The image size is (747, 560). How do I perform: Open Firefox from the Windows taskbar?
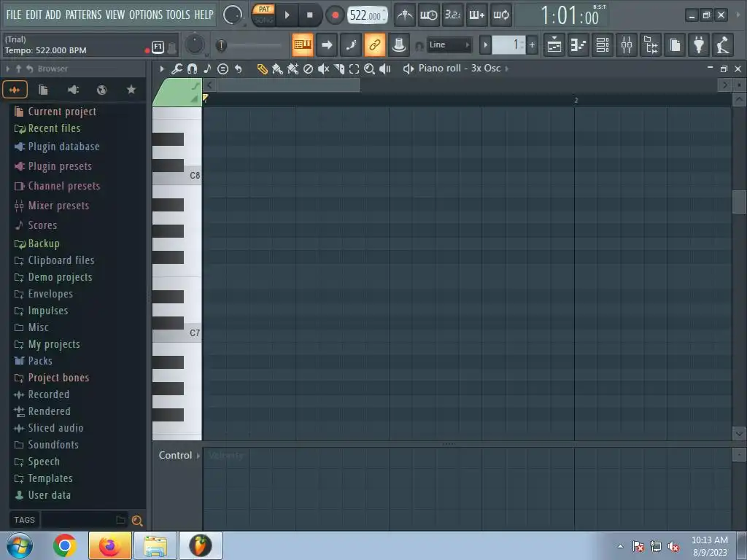(x=109, y=545)
